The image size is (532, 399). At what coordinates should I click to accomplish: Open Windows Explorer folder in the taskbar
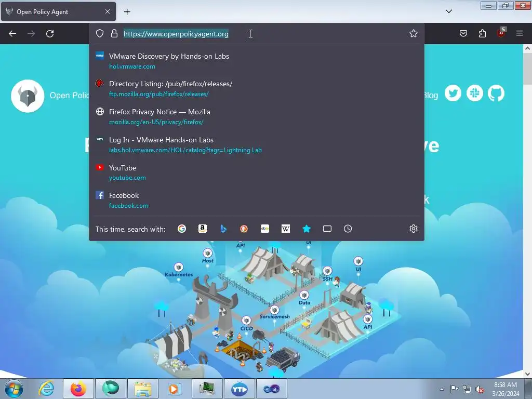point(143,389)
